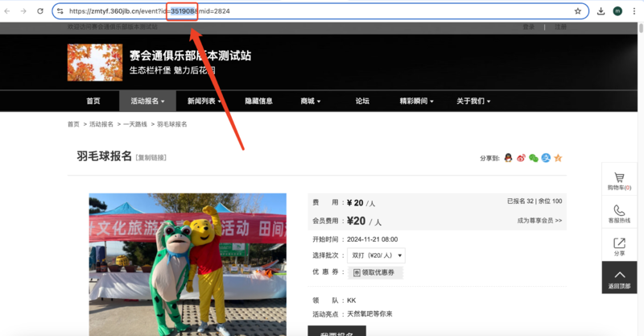The height and width of the screenshot is (336, 644).
Task: Click the browser address bar URL
Action: (x=322, y=11)
